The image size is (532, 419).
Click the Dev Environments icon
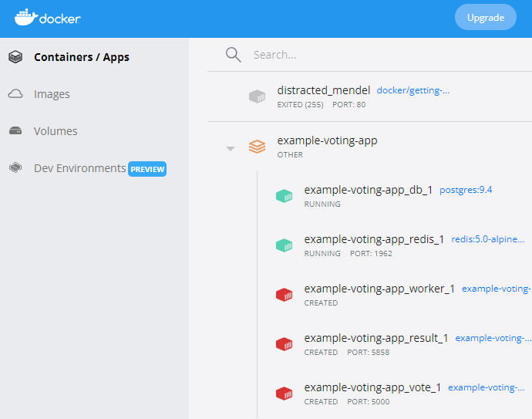coord(15,167)
